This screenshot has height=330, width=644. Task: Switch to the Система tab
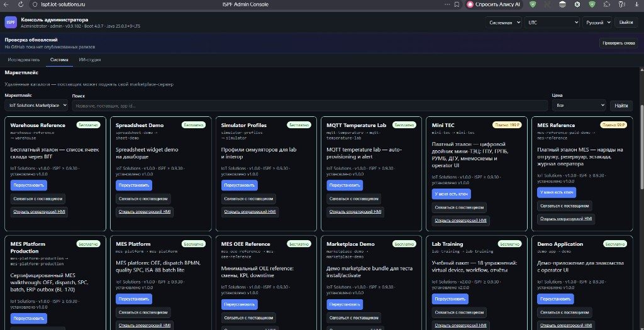[x=60, y=60]
